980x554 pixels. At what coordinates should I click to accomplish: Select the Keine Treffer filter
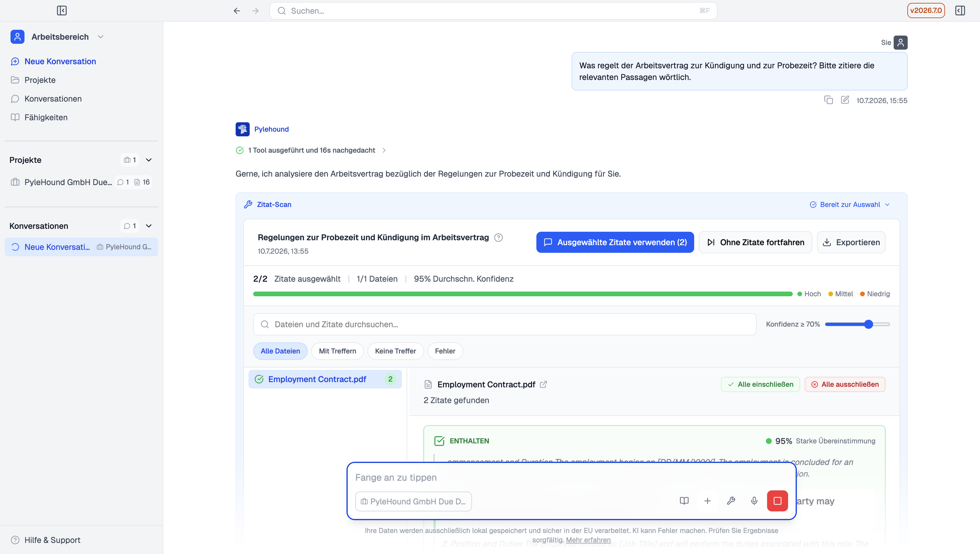click(x=395, y=351)
